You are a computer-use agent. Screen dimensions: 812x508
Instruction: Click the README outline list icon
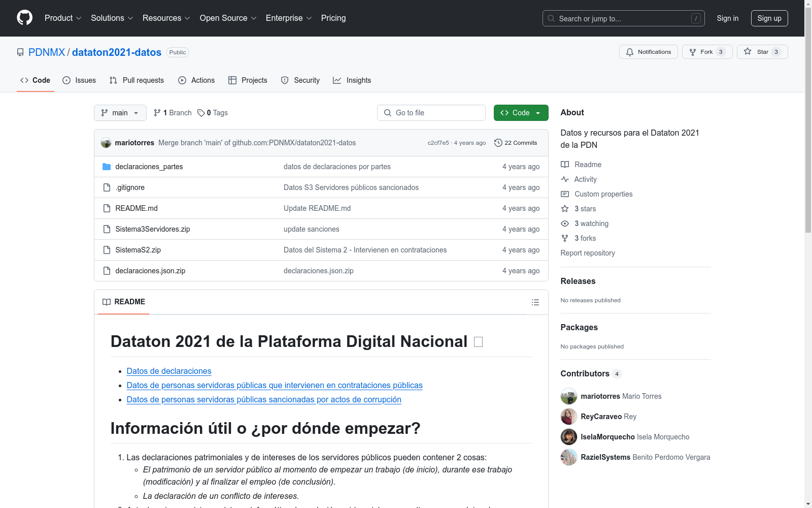(535, 302)
